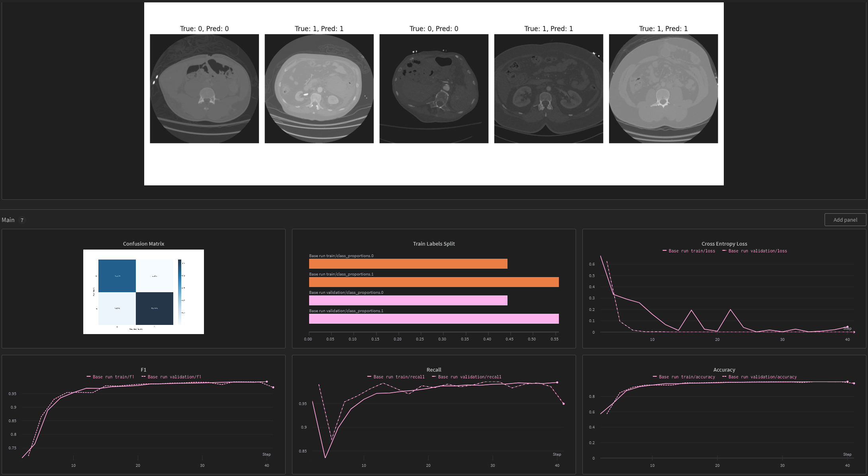Click the final validation/accuracy data point

click(x=854, y=384)
